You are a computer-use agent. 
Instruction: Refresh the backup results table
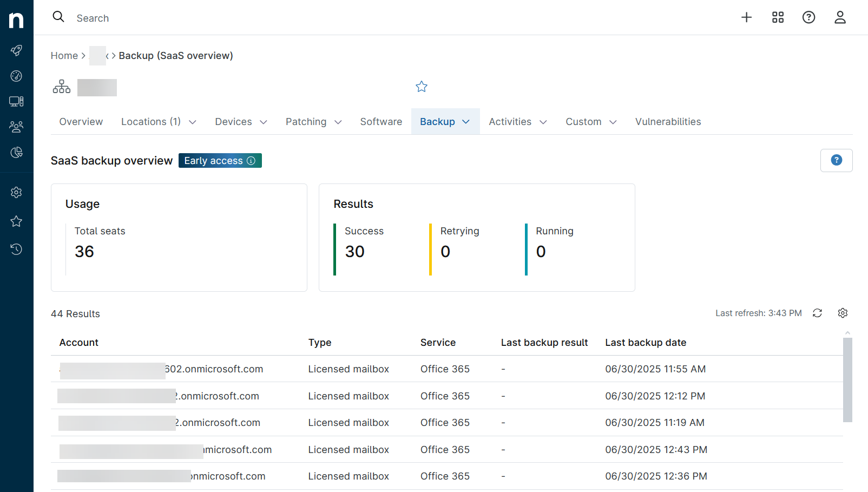point(817,313)
